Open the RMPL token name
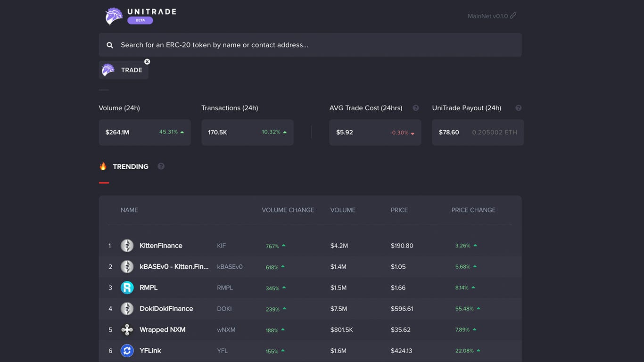 [149, 288]
